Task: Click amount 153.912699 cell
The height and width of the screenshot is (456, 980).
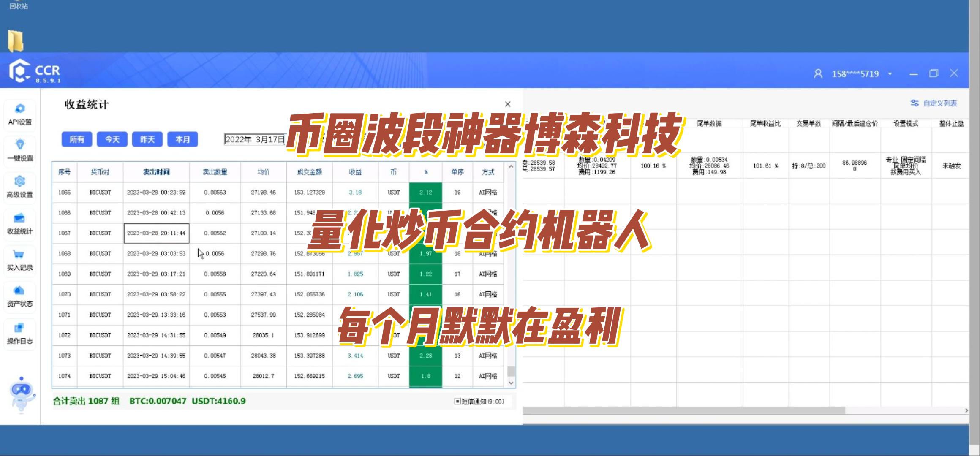Action: click(x=310, y=335)
